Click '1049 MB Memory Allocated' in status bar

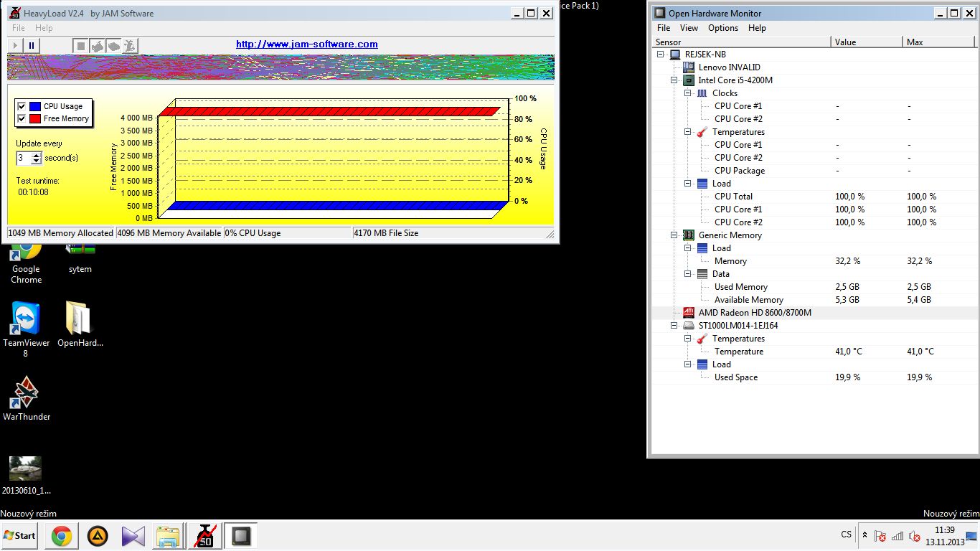tap(61, 233)
